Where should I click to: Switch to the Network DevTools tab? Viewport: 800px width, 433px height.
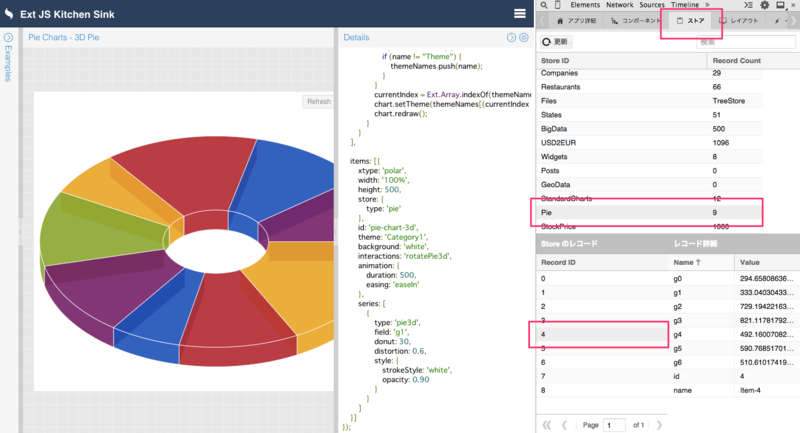619,5
